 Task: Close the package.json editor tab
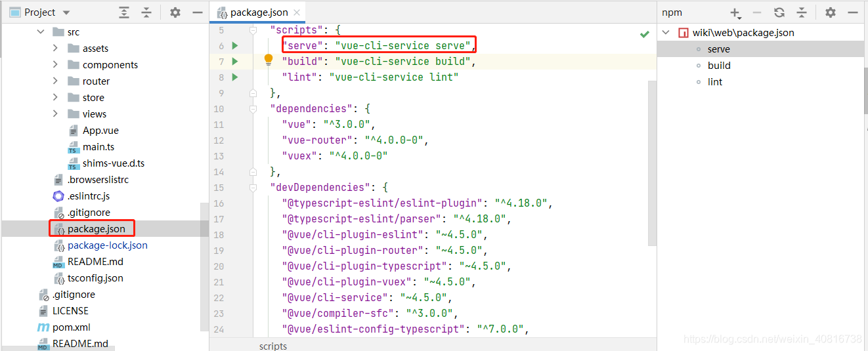[296, 12]
